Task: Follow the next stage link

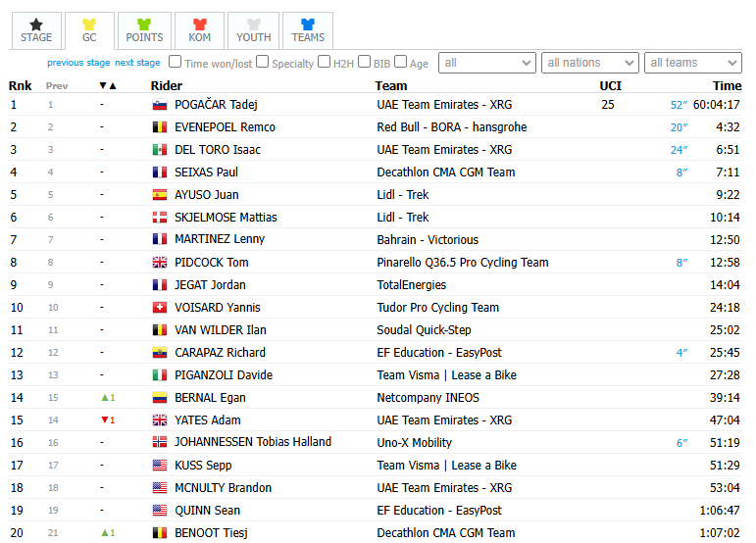Action: 137,63
